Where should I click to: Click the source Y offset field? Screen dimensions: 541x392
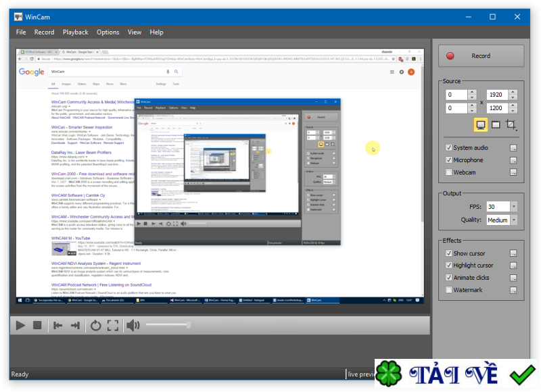456,108
